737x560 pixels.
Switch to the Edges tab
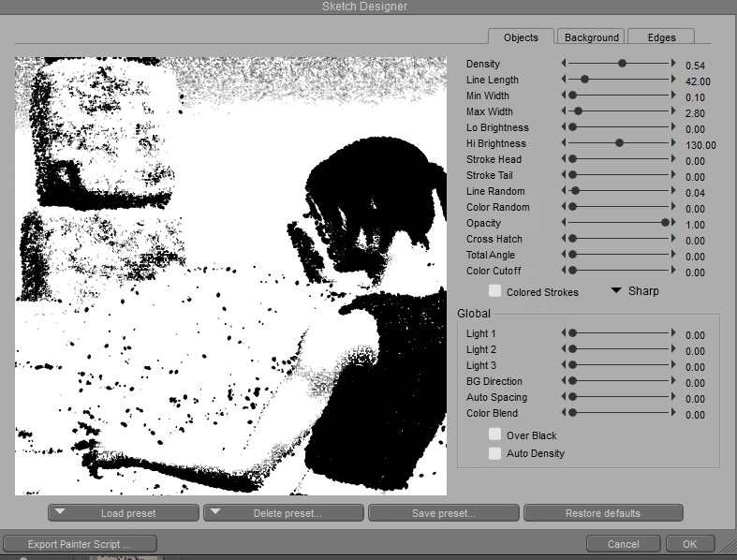(661, 37)
